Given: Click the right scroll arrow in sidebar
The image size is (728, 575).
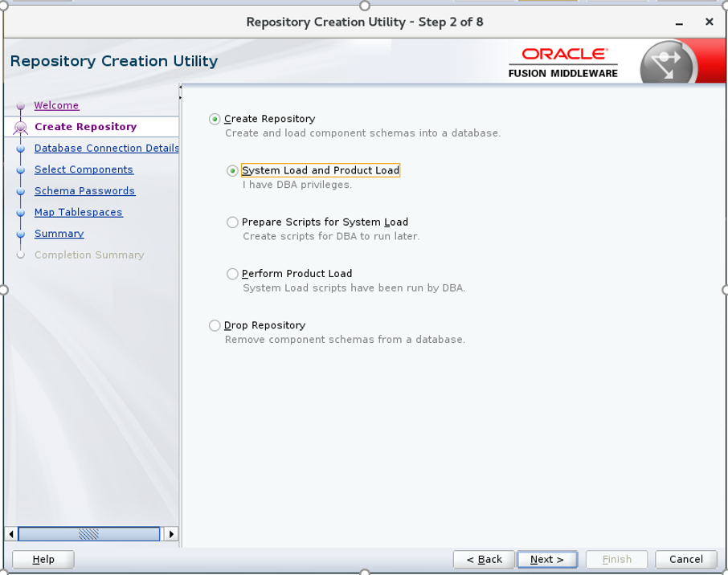Looking at the screenshot, I should pos(171,534).
